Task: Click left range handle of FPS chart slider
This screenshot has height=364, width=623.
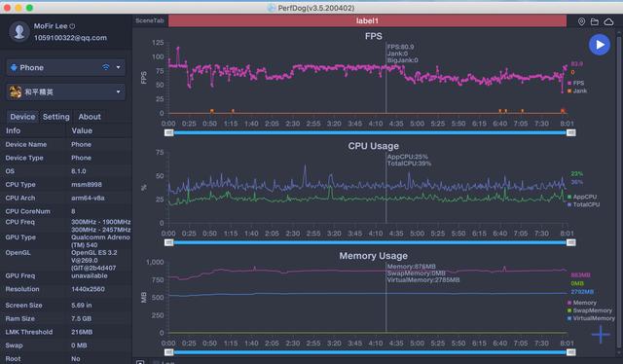Action: pyautogui.click(x=168, y=132)
